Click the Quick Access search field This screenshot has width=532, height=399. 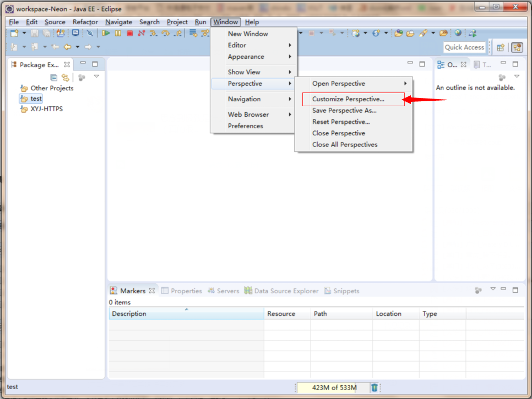(464, 47)
